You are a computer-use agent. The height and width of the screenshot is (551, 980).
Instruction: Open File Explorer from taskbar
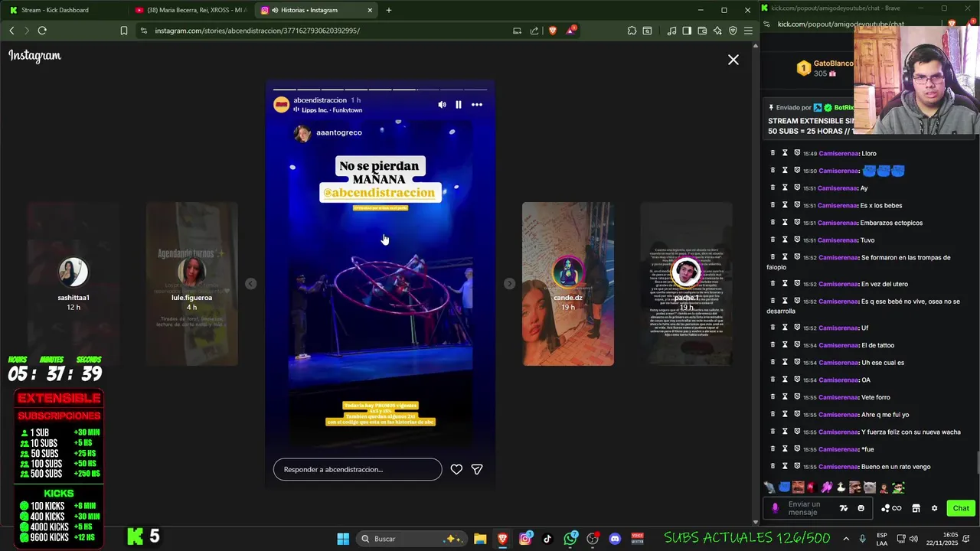[x=480, y=539]
